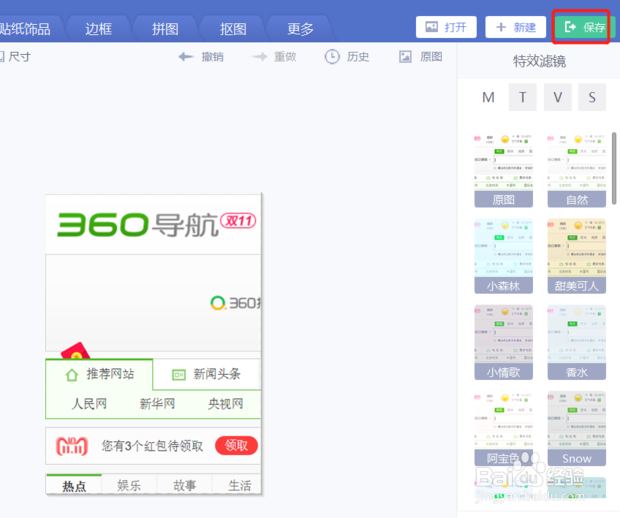Click the red envelope icon in canvas

pos(75,351)
